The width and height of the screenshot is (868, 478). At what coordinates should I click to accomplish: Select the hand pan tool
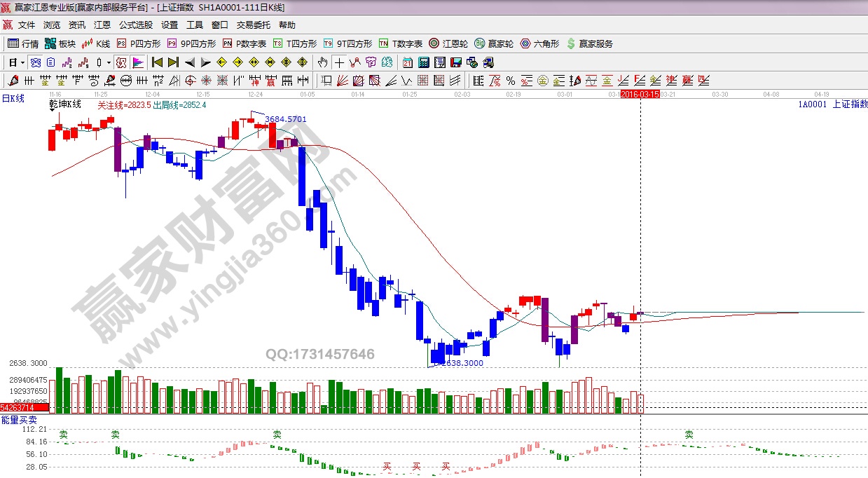pyautogui.click(x=322, y=62)
